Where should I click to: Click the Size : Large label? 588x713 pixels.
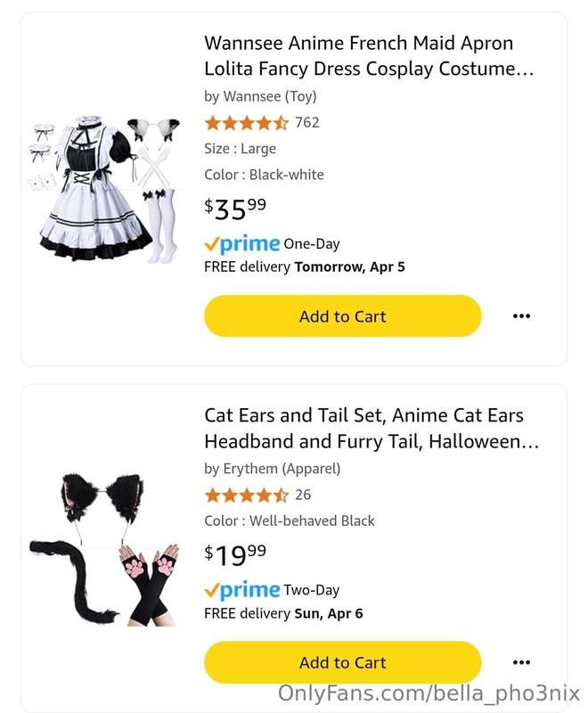pyautogui.click(x=240, y=149)
